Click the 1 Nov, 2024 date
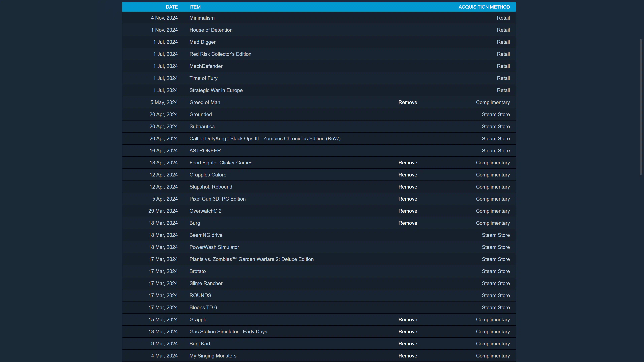The width and height of the screenshot is (644, 362). [164, 30]
